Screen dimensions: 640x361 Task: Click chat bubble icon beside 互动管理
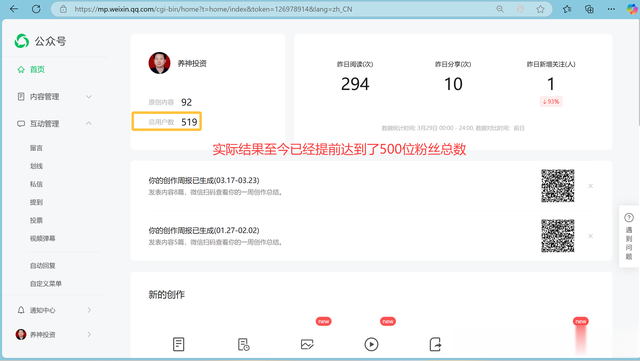click(21, 124)
